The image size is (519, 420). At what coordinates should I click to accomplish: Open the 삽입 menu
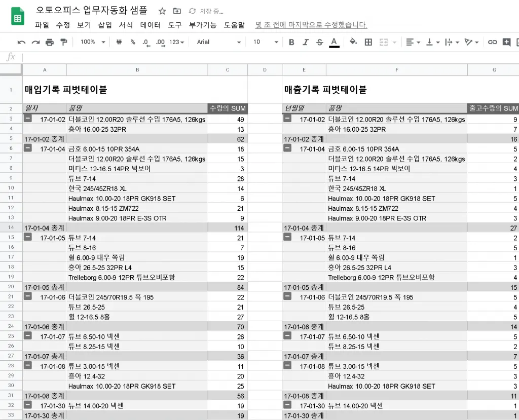point(105,25)
